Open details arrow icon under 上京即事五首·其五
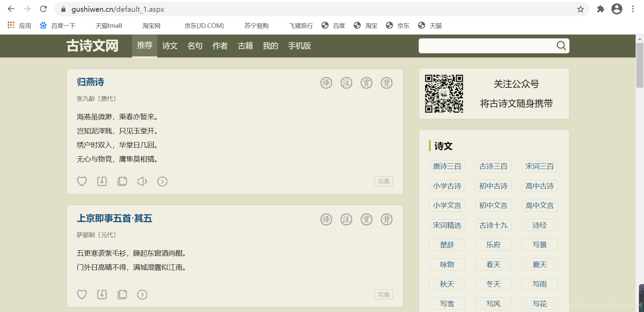Image resolution: width=644 pixels, height=312 pixels. tap(142, 295)
